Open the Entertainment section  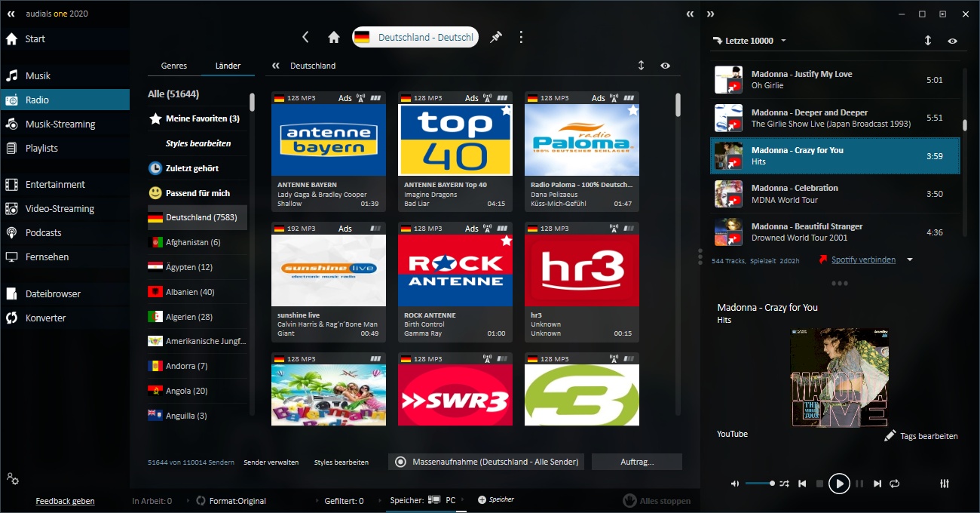[65, 184]
